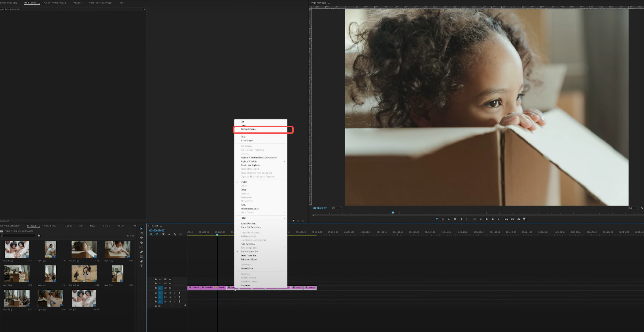Select the Razor tool in the toolbar
This screenshot has height=332, width=644.
(142, 242)
